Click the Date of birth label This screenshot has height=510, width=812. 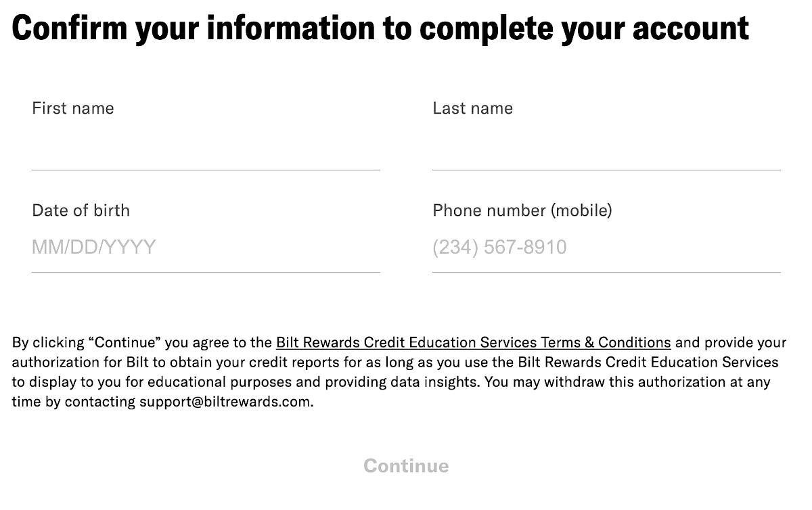(81, 210)
